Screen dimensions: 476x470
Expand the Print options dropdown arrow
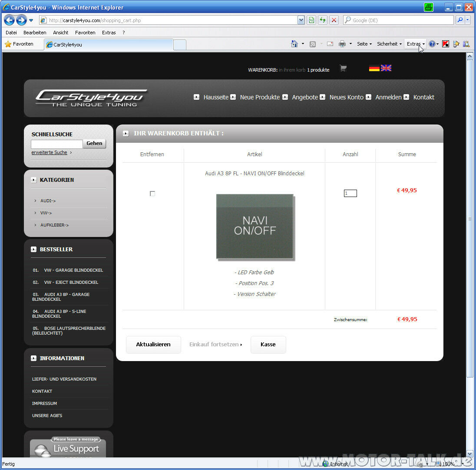pyautogui.click(x=350, y=44)
